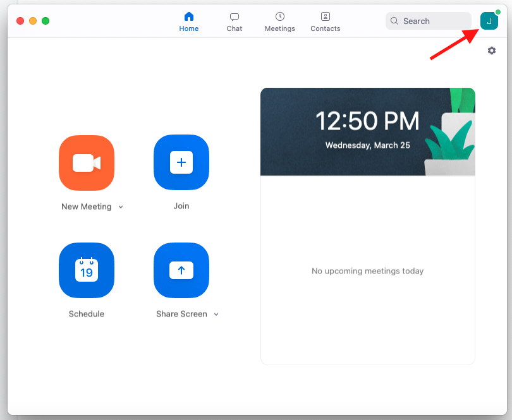Click the No upcoming meetings today message

pos(367,271)
